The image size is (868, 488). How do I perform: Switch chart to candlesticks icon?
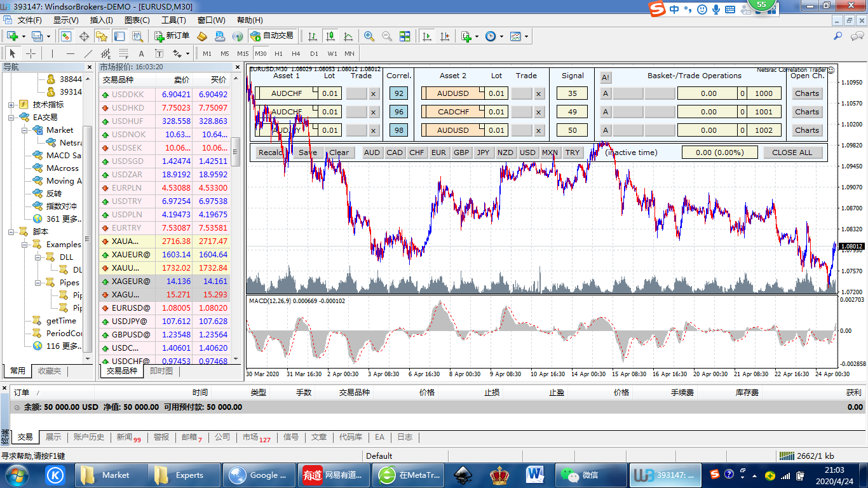[330, 36]
